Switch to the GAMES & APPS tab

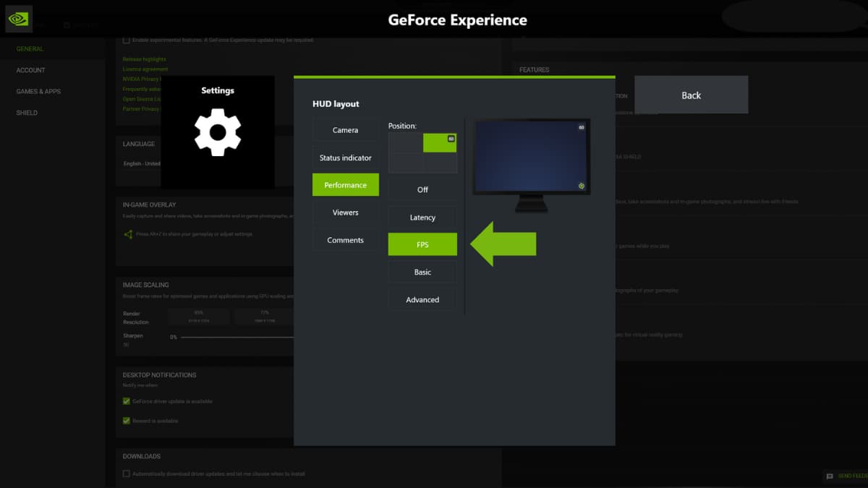coord(38,91)
